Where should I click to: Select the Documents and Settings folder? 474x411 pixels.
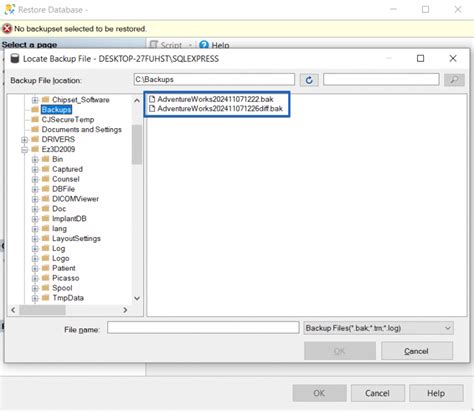coord(82,129)
